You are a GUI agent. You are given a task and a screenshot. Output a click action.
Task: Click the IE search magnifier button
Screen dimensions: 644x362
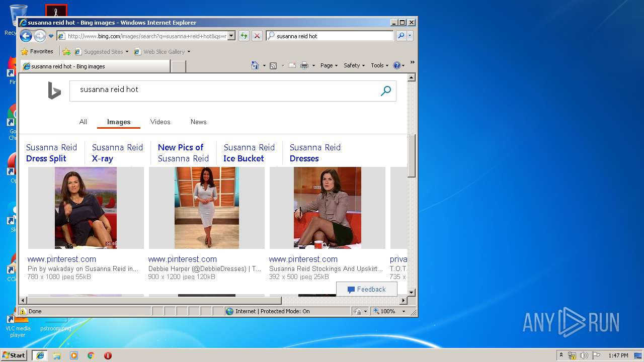[x=401, y=36]
